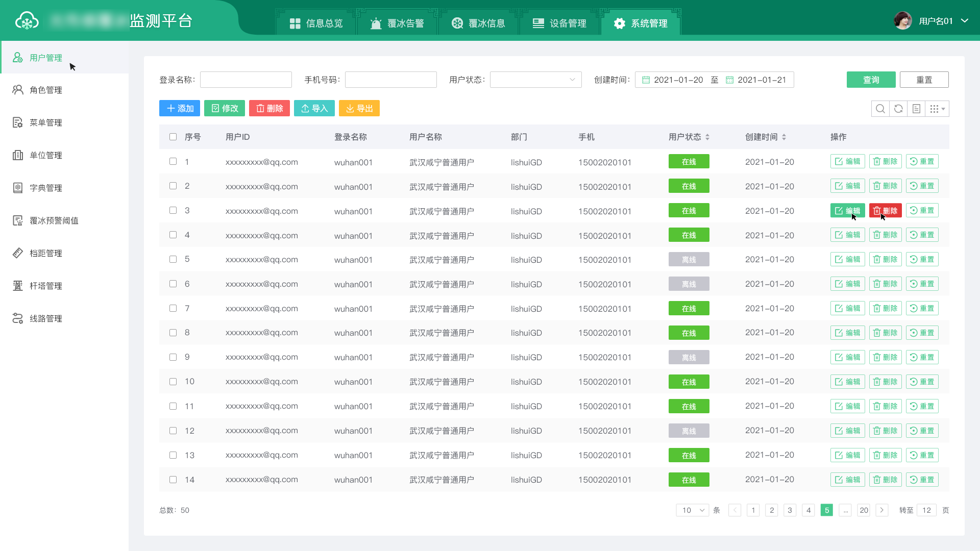Click 重置 for row 3
This screenshot has width=980, height=551.
coord(922,211)
